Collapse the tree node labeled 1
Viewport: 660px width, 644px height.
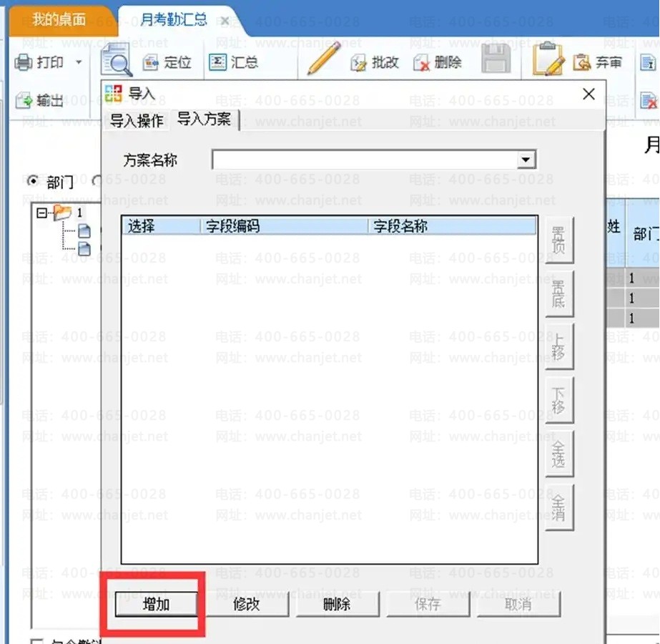[x=41, y=213]
